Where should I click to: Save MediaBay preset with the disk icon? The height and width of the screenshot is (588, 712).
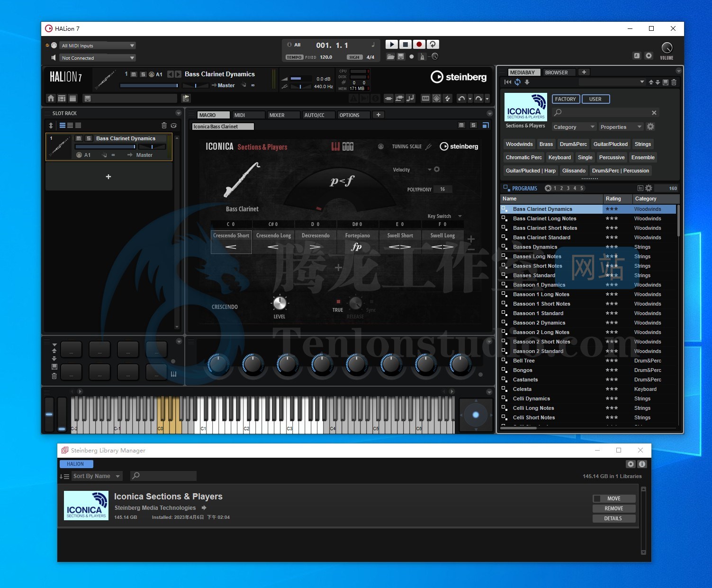tap(666, 82)
